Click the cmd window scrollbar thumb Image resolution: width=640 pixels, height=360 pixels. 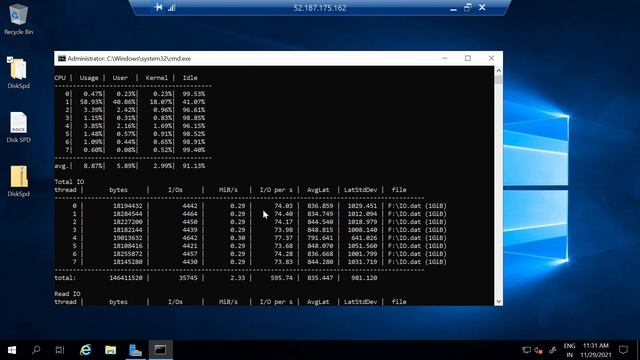[x=498, y=79]
